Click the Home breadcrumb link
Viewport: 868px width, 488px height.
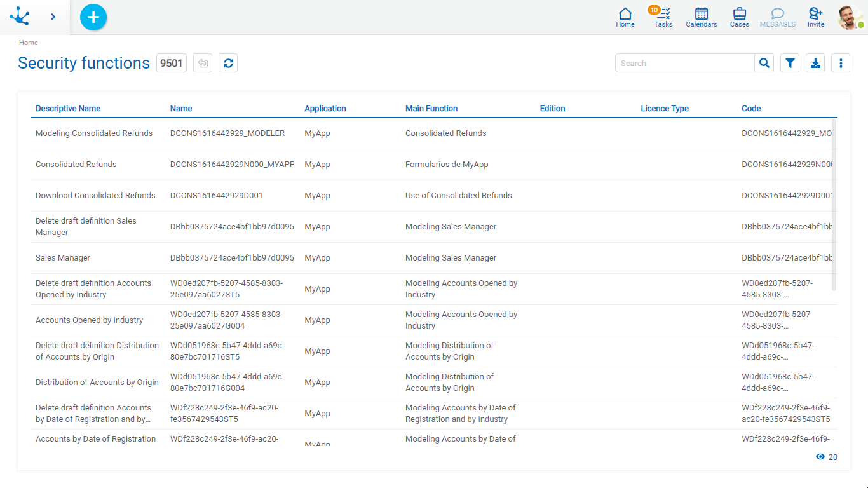(29, 43)
